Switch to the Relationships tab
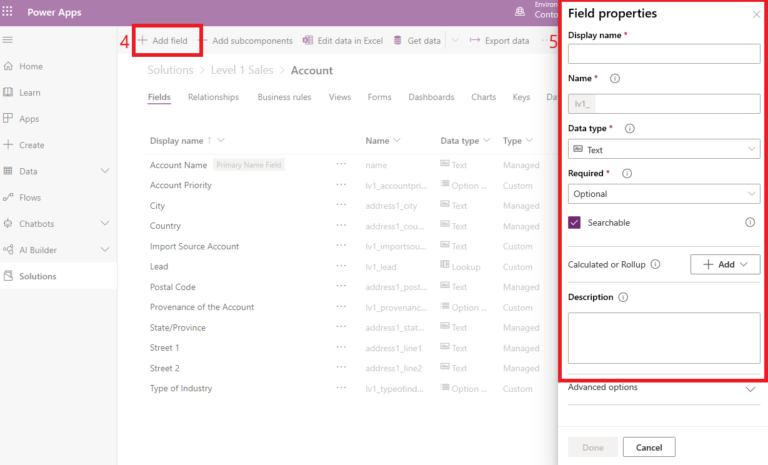The image size is (768, 465). pos(213,97)
